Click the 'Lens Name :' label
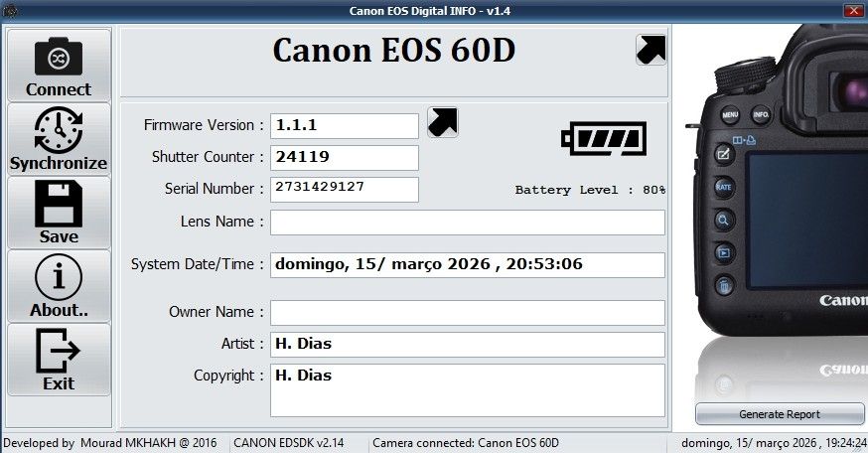The width and height of the screenshot is (868, 453). pos(222,222)
